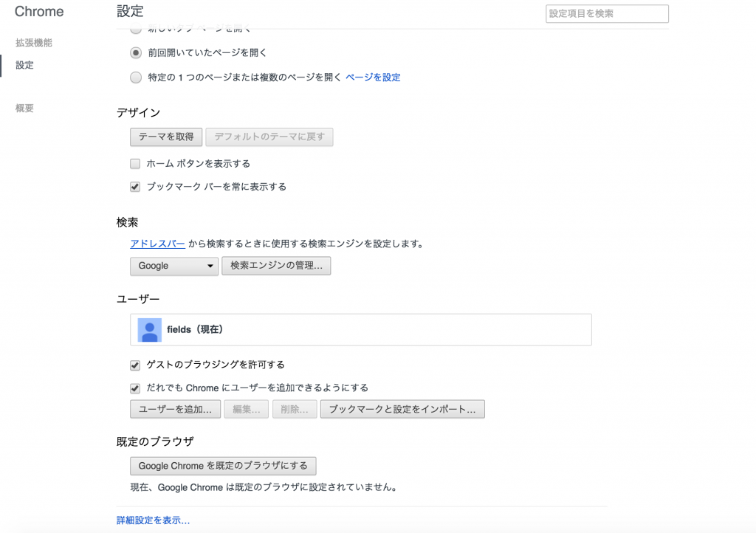Enable the ホーム ボタンを表示する checkbox
The image size is (756, 533).
coord(135,164)
